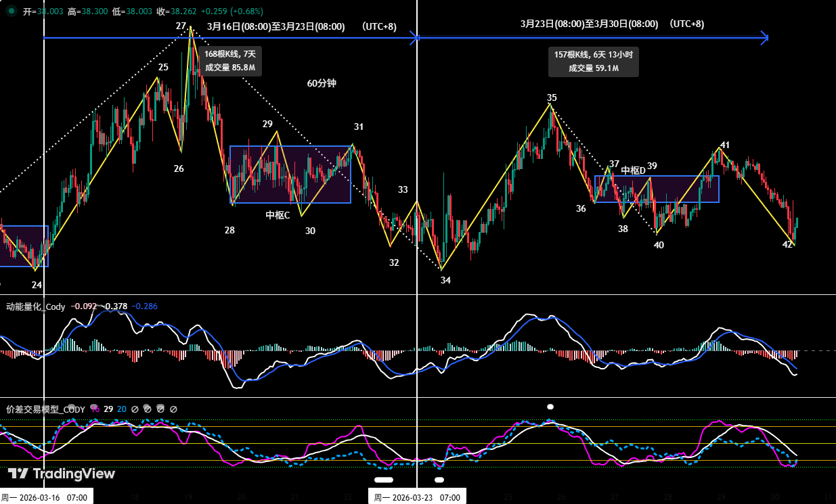The image size is (836, 504).
Task: Open the 价差交易模型_CODY indicator title
Action: (44, 409)
